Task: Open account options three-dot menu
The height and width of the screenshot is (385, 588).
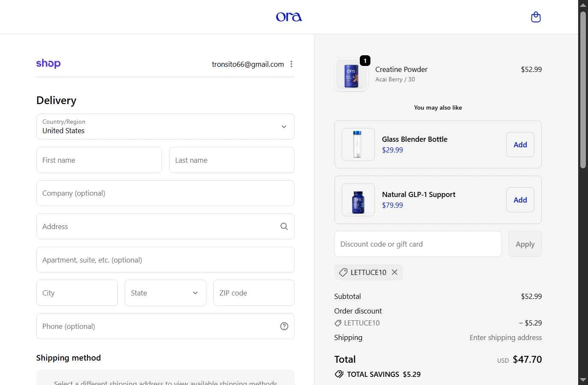Action: tap(291, 64)
